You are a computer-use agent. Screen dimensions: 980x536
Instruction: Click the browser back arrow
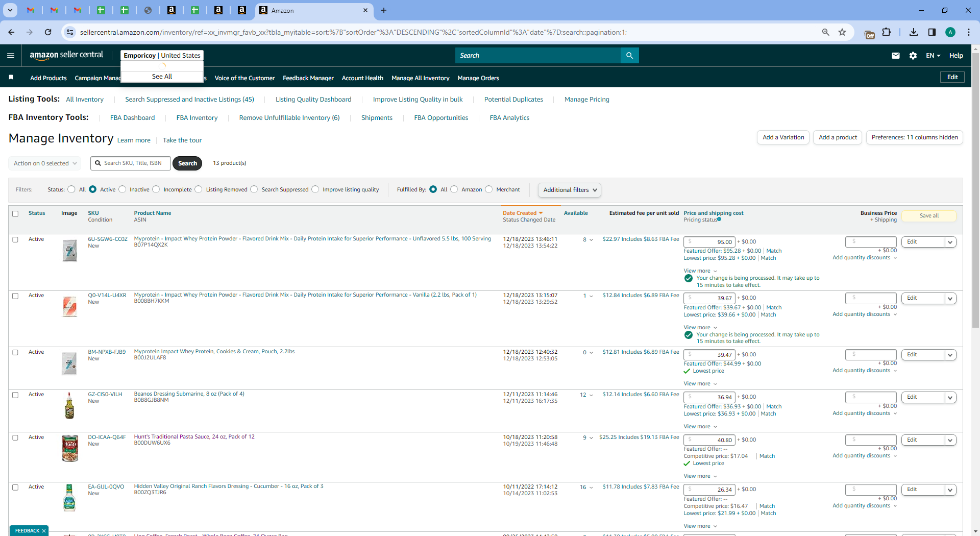tap(11, 32)
